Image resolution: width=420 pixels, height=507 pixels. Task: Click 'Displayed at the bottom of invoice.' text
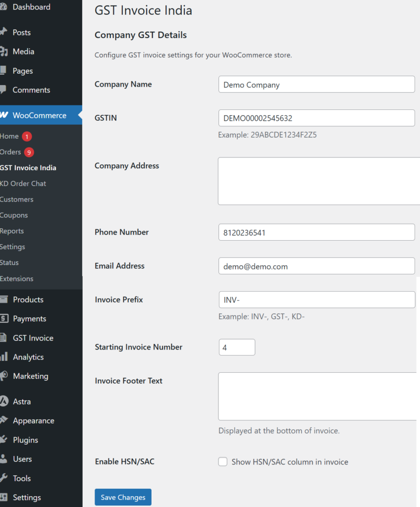pyautogui.click(x=279, y=431)
